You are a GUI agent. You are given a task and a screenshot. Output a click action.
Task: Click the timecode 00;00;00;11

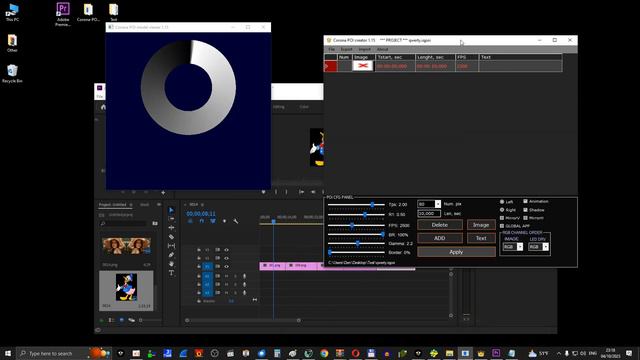click(201, 213)
